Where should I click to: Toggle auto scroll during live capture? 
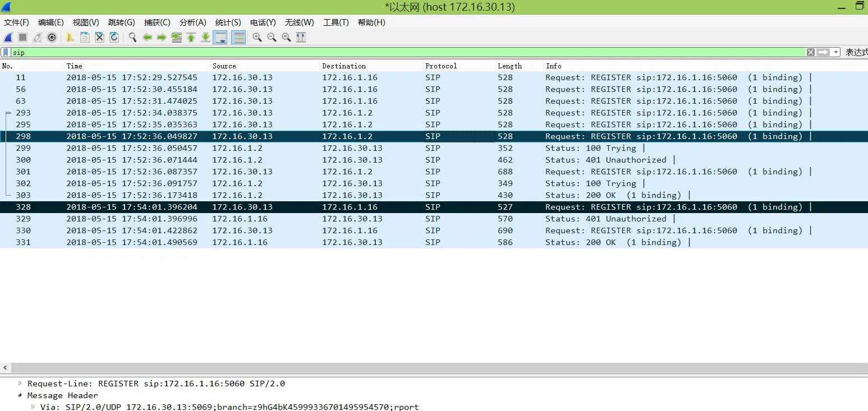[220, 37]
